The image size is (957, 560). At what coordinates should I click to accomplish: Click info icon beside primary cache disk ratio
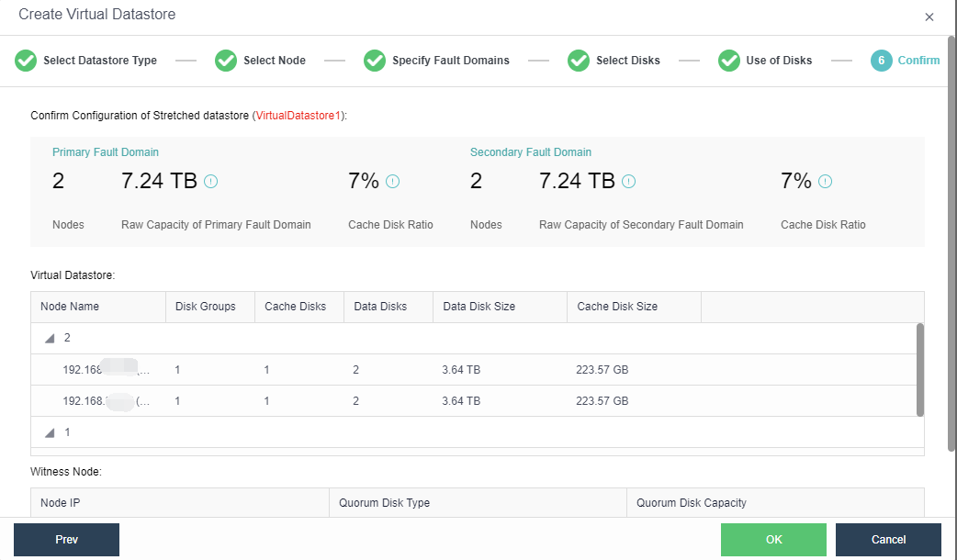click(393, 182)
